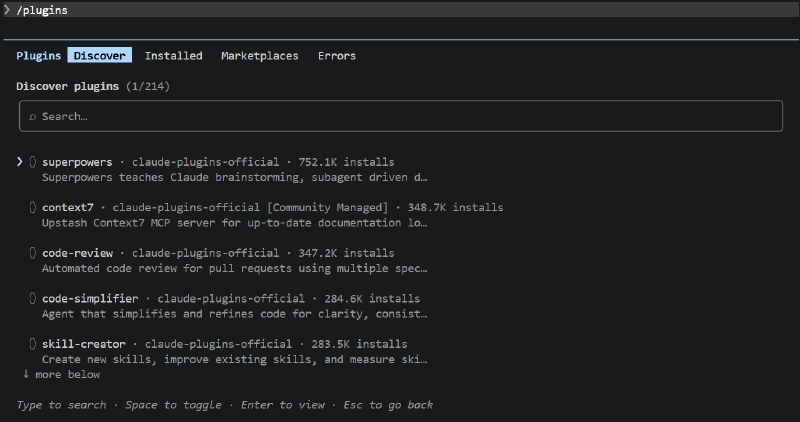Click the Plugins title label
Viewport: 800px width, 422px height.
click(38, 56)
